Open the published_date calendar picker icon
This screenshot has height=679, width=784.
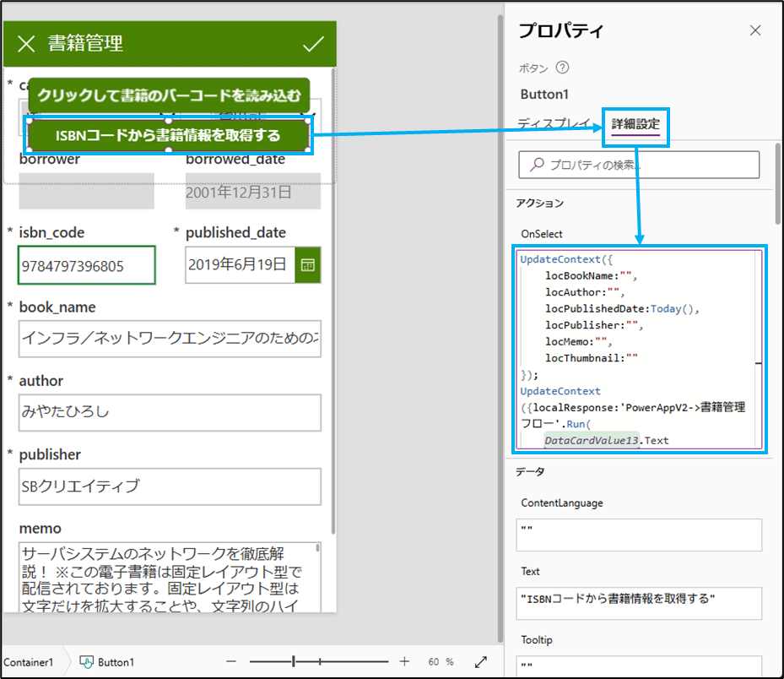point(307,264)
